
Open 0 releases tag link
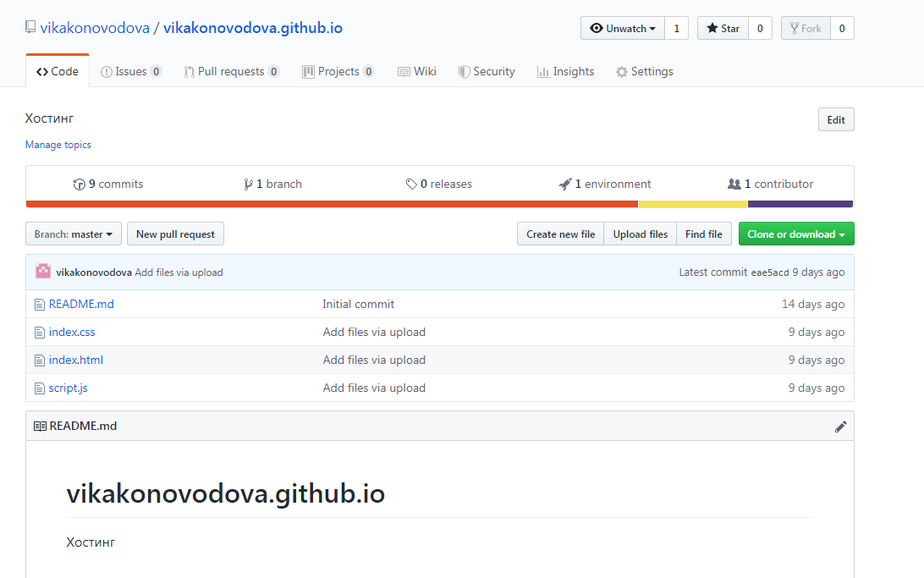pyautogui.click(x=439, y=184)
